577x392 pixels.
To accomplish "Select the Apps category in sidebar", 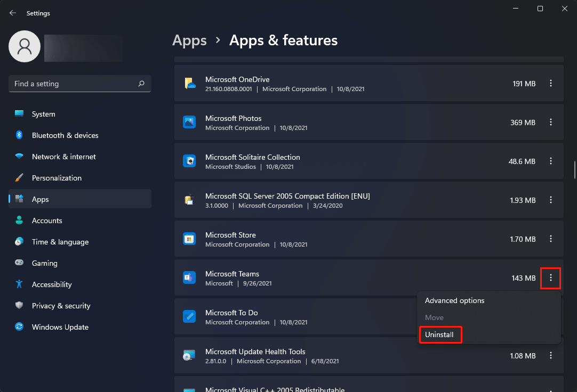I will tap(80, 199).
